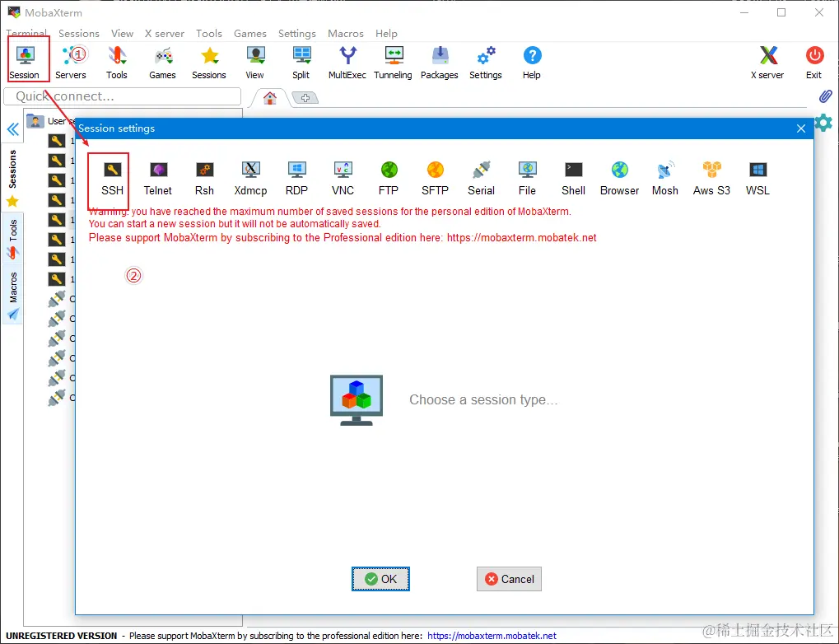Choose the RDP session type
This screenshot has height=644, width=839.
pyautogui.click(x=296, y=179)
